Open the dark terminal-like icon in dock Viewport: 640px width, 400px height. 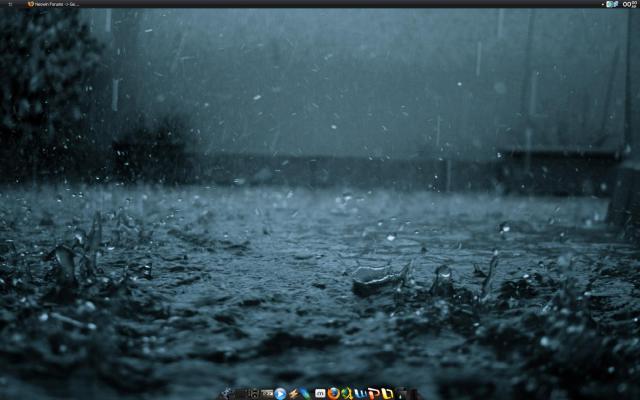coord(267,393)
